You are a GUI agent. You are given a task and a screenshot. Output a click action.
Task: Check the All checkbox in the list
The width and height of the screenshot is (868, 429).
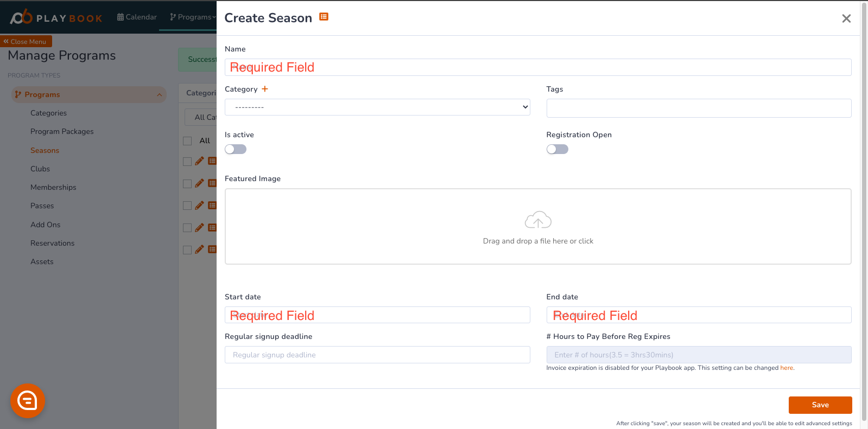coord(187,141)
